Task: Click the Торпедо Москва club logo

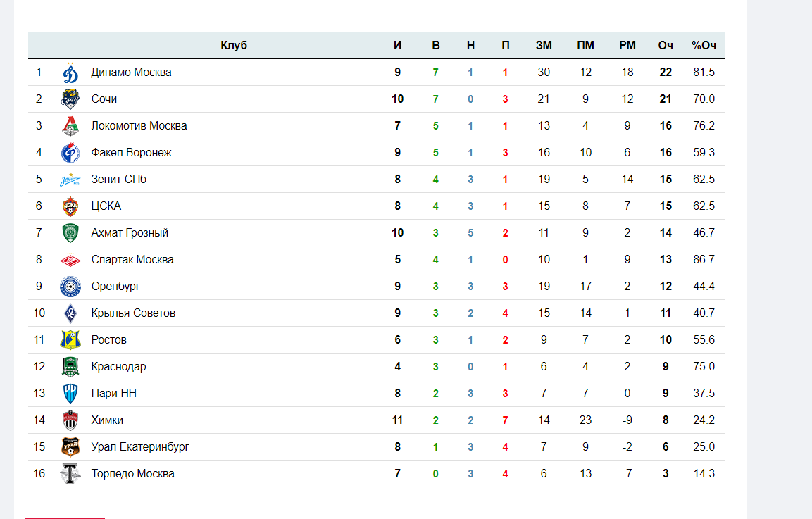Action: pyautogui.click(x=70, y=474)
